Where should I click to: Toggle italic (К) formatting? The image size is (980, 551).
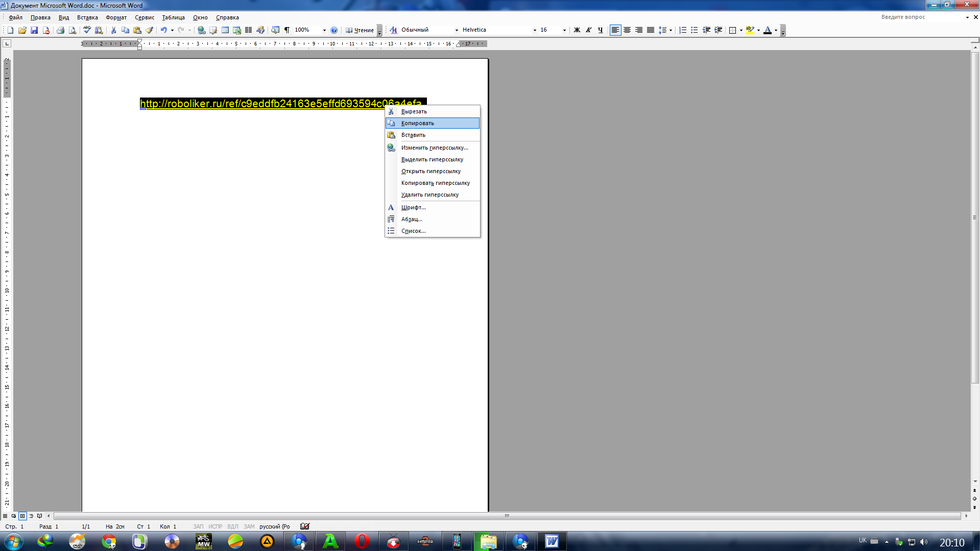pyautogui.click(x=589, y=30)
